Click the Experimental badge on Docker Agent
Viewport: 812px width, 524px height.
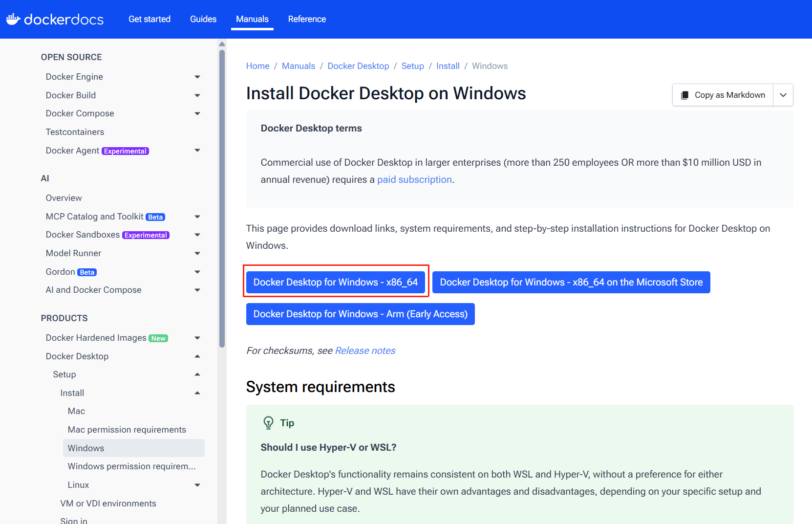125,151
